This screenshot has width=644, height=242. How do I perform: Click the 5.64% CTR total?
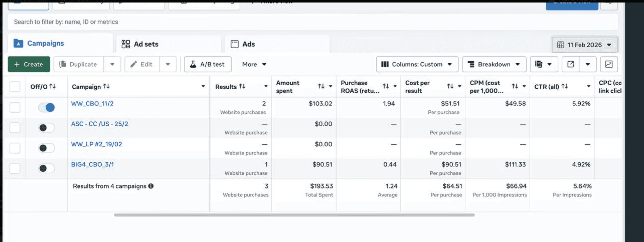582,186
